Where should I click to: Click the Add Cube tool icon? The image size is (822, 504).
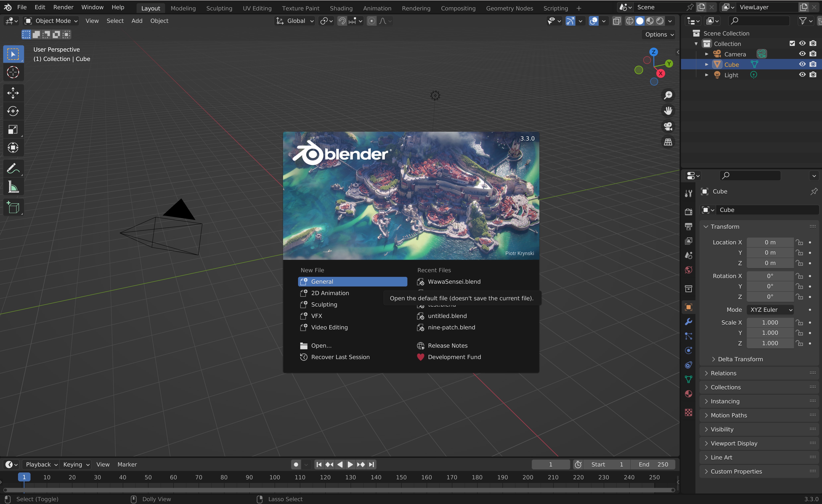point(13,207)
